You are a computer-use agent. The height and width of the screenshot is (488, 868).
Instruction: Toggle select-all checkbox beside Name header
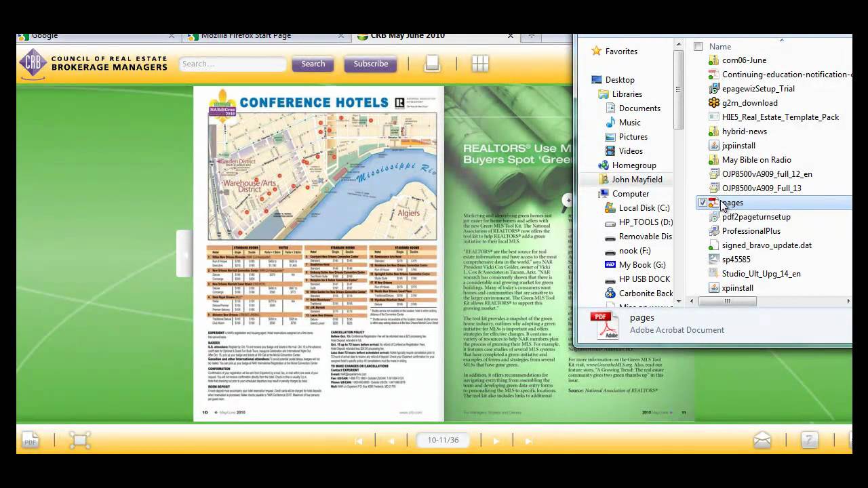(698, 47)
